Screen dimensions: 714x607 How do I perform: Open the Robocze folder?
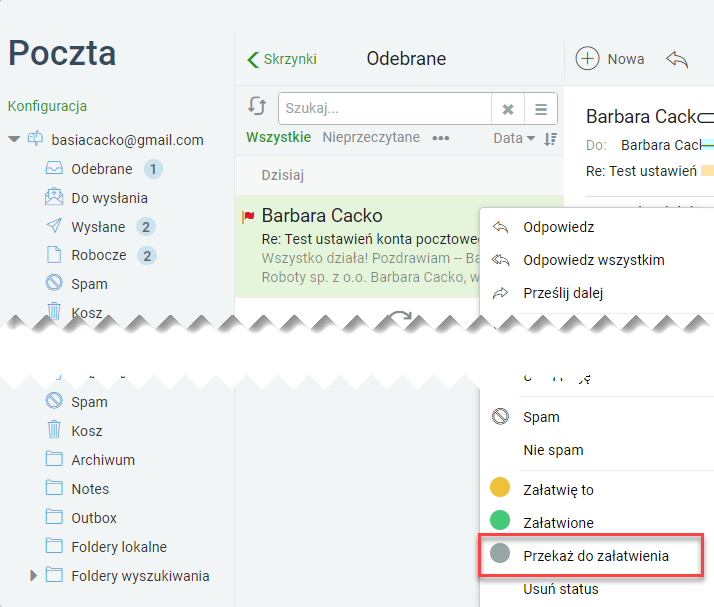[99, 255]
